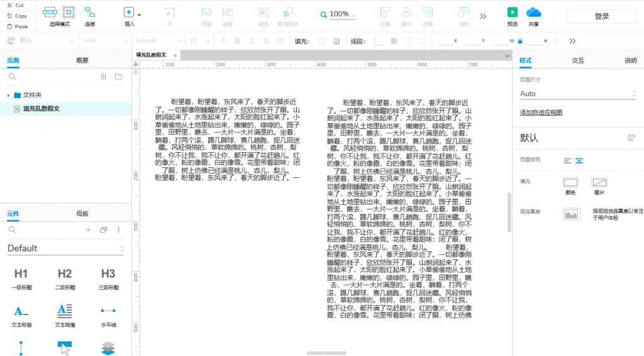
Task: Select the center page alignment option
Action: point(579,160)
